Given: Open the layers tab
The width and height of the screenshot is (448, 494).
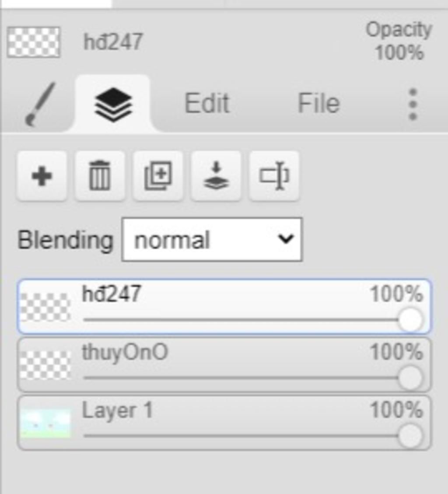Looking at the screenshot, I should (x=113, y=104).
